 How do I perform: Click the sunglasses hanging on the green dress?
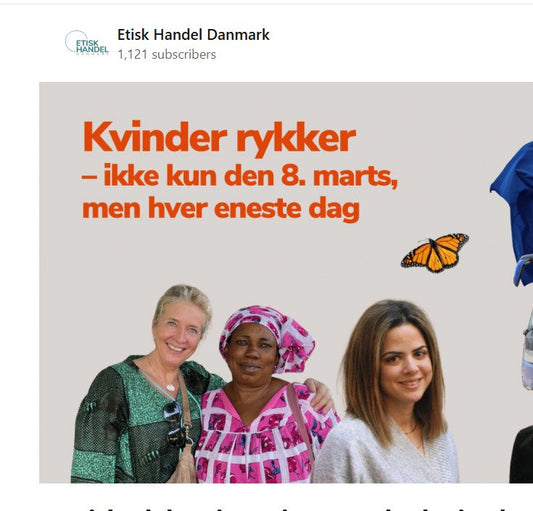click(x=175, y=424)
